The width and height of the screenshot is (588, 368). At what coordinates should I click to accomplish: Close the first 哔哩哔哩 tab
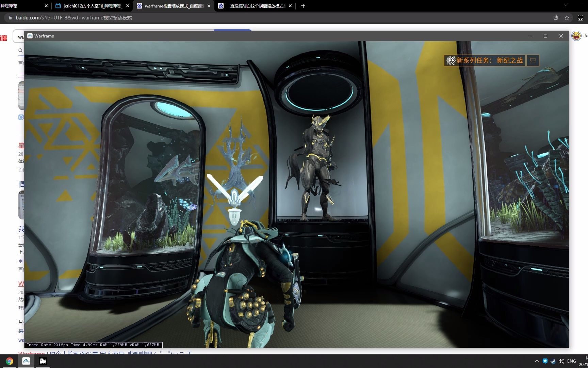(46, 6)
